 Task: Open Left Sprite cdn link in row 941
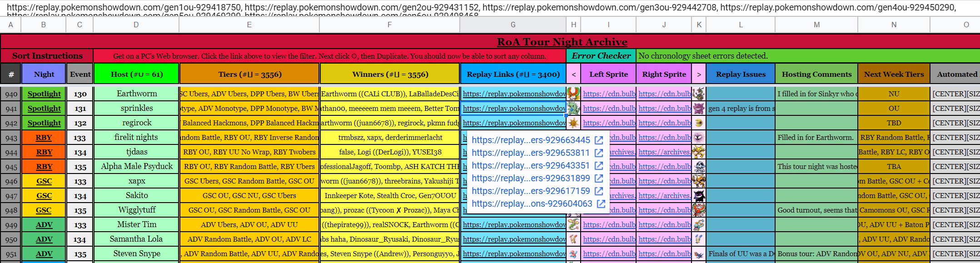(x=609, y=108)
